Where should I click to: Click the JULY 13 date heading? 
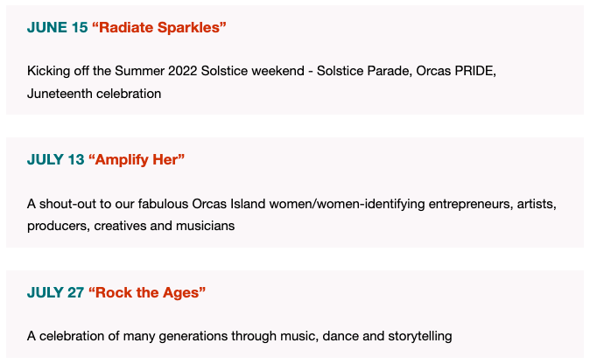pos(56,159)
